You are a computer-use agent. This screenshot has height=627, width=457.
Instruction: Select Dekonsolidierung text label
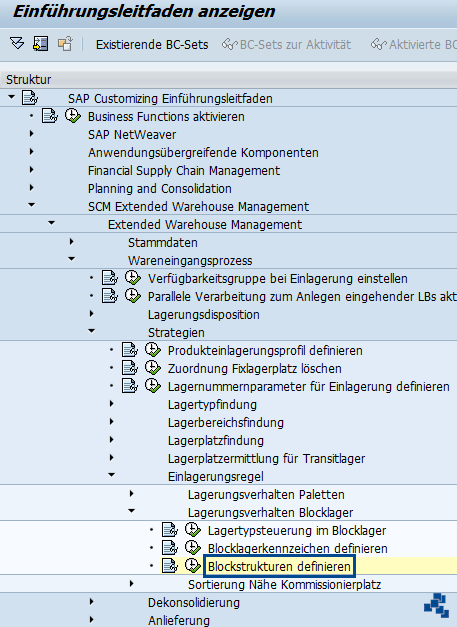(x=194, y=603)
